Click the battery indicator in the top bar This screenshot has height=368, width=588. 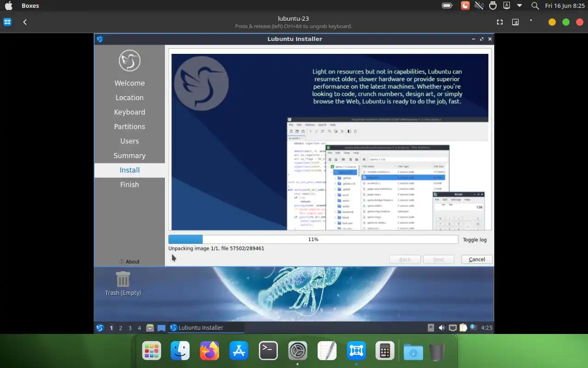tap(447, 6)
